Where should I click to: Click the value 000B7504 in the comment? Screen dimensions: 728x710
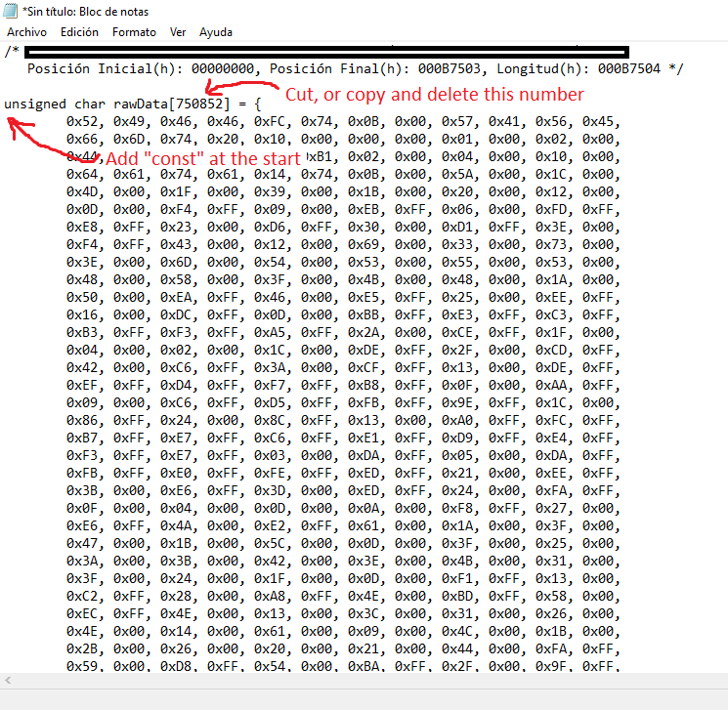click(628, 68)
